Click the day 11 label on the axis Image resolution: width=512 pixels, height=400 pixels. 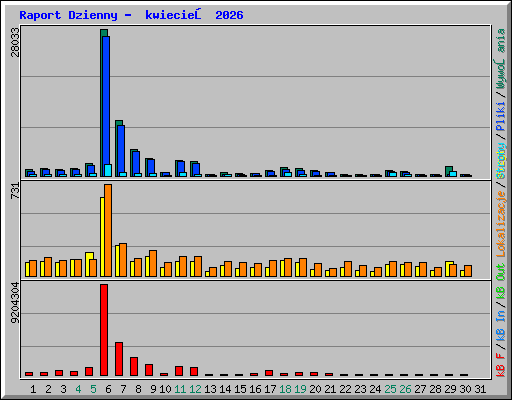pyautogui.click(x=180, y=389)
